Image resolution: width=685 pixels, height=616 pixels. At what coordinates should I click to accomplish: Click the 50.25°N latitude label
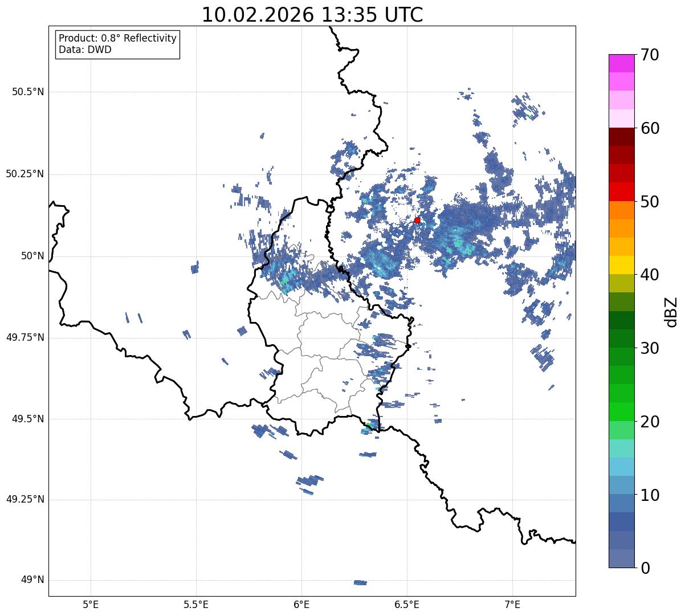(x=25, y=174)
